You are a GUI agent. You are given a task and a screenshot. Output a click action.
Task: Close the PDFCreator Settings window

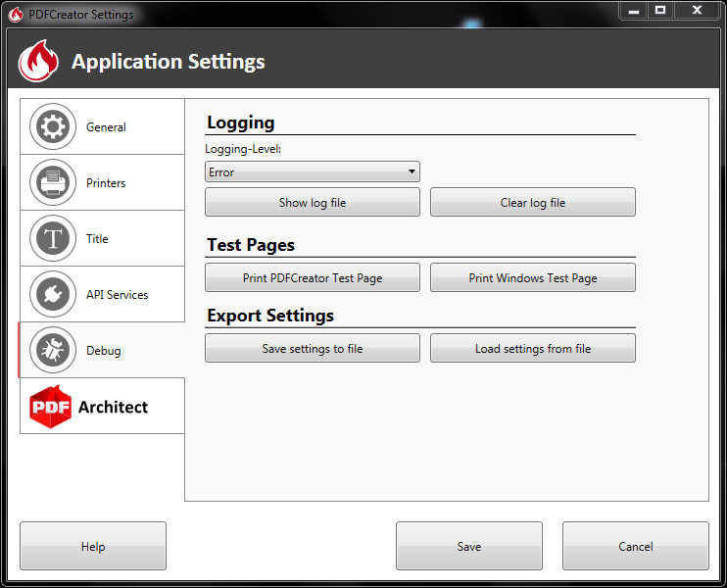tap(697, 10)
